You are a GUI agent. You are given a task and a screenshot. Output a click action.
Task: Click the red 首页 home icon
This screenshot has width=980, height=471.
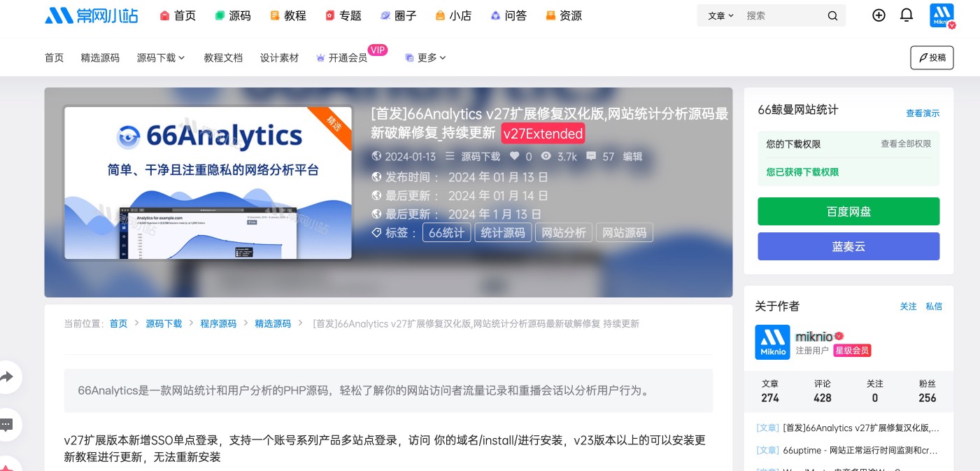165,15
